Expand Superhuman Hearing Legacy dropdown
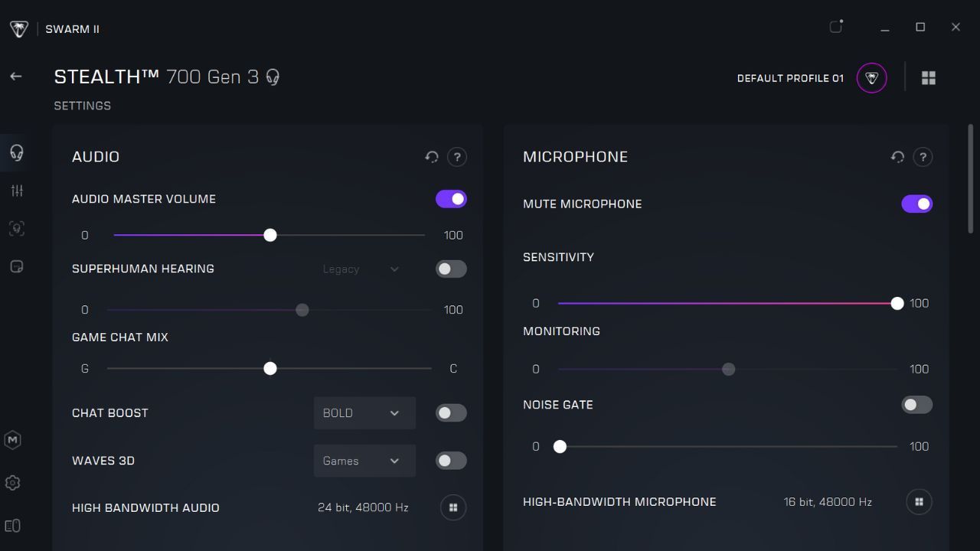Screen dimensions: 980x551 (361, 269)
